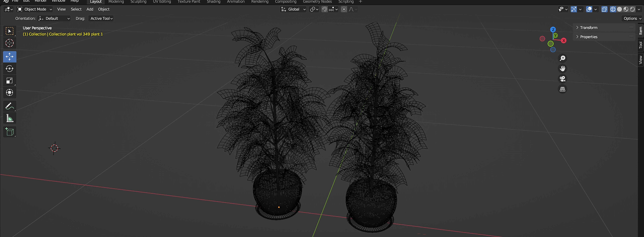Activate the 3D Cursor tool
The height and width of the screenshot is (237, 644).
(10, 43)
